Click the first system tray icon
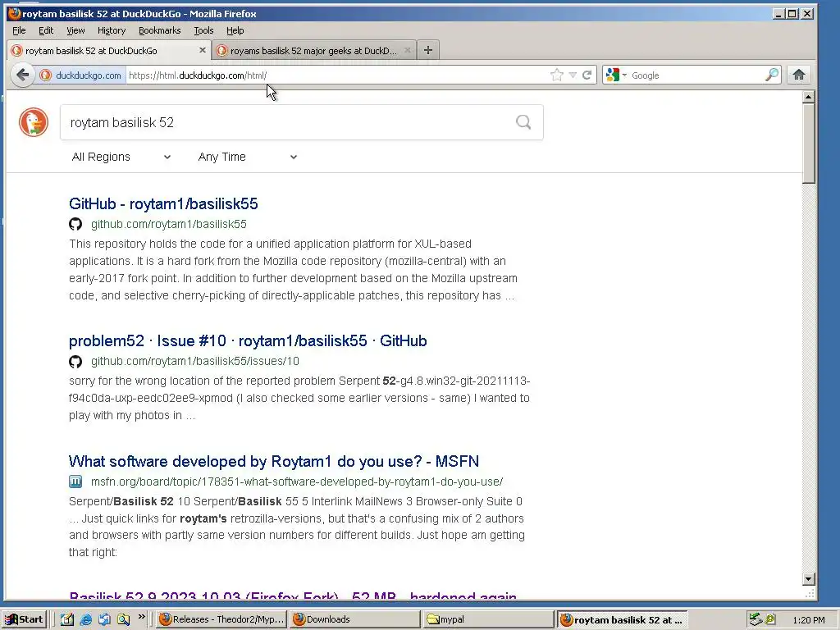Screen dimensions: 840x630 tap(756, 619)
